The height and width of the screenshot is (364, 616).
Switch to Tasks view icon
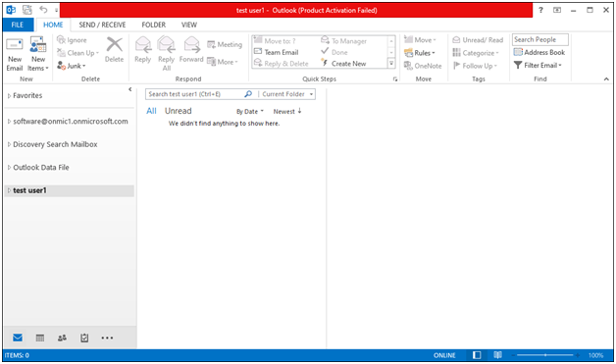tap(84, 338)
